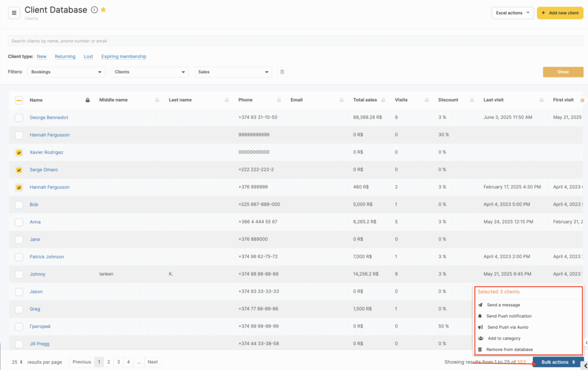
Task: Filter by Lost client type
Action: 88,56
